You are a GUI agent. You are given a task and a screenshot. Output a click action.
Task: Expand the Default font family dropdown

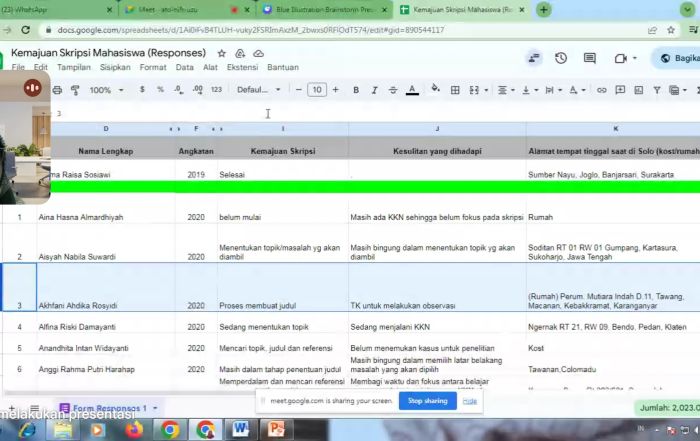point(258,90)
